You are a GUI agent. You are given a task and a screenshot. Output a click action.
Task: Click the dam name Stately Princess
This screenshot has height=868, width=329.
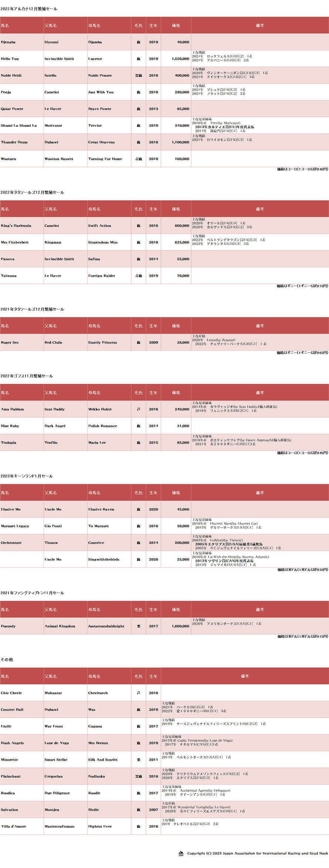tap(102, 343)
